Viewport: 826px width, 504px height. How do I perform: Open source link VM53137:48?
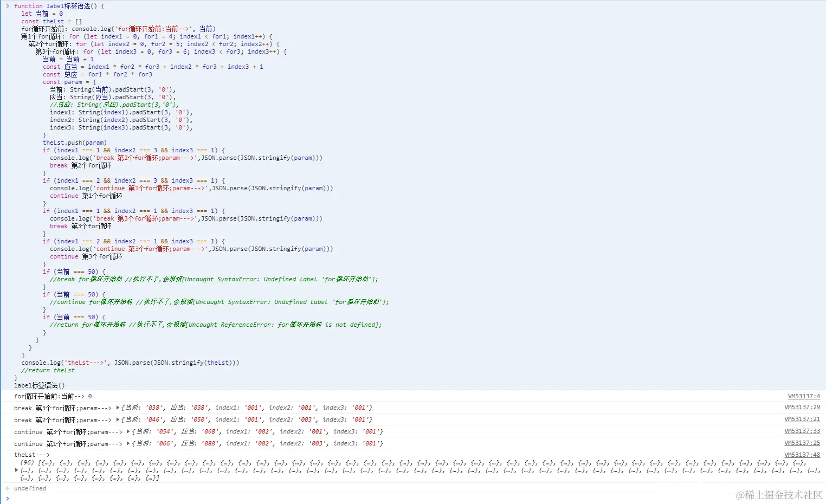pyautogui.click(x=802, y=455)
